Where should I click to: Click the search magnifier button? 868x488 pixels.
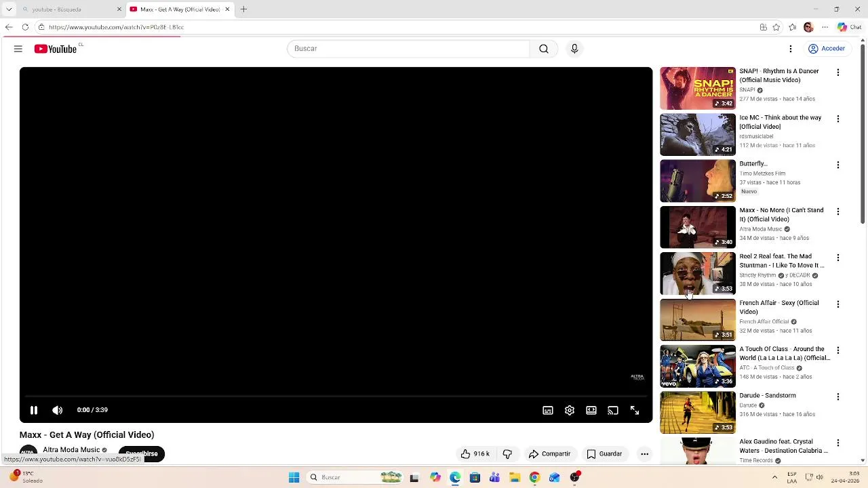pyautogui.click(x=544, y=49)
